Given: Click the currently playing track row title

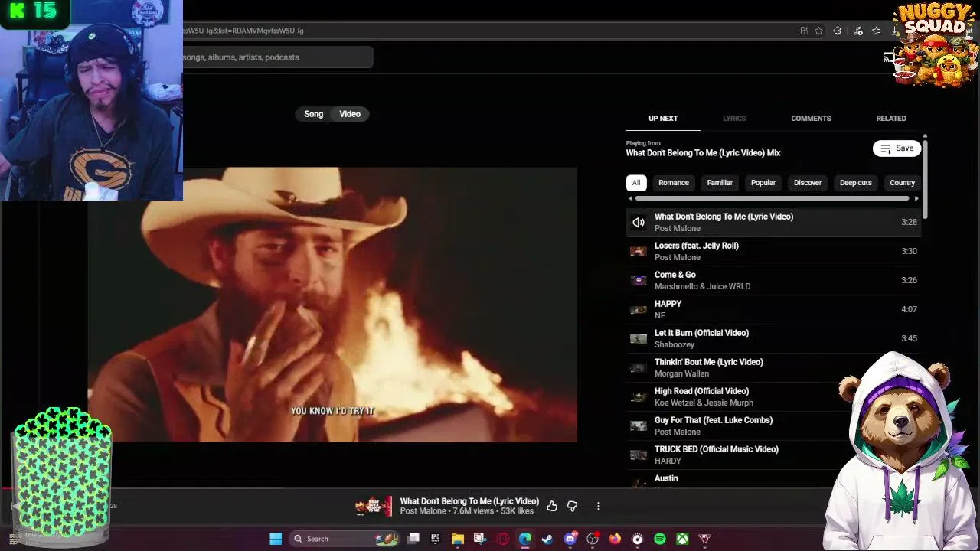Looking at the screenshot, I should click(x=724, y=217).
